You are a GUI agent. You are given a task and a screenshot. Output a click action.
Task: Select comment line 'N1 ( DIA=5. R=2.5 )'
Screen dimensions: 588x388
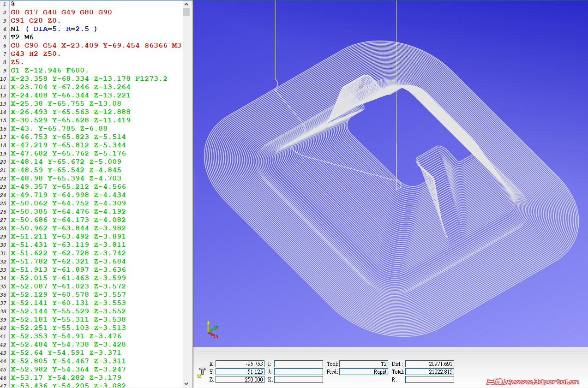pos(54,29)
